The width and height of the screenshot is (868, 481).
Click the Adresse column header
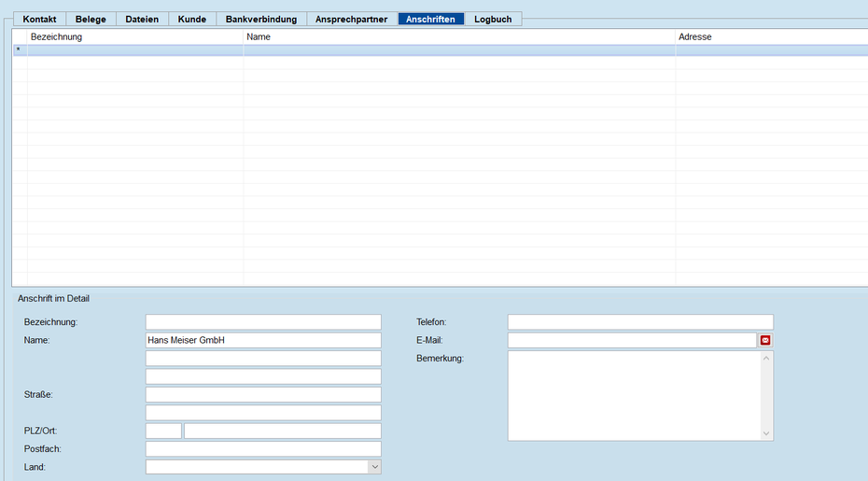pos(772,36)
